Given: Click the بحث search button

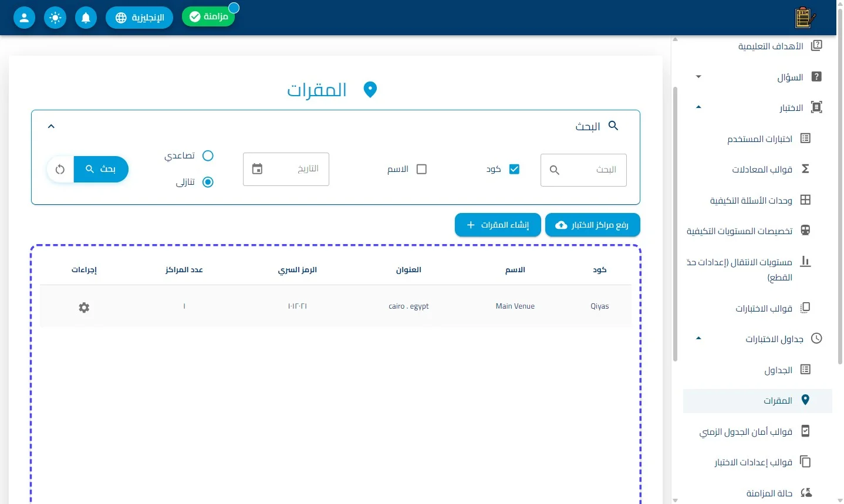Looking at the screenshot, I should (x=101, y=170).
